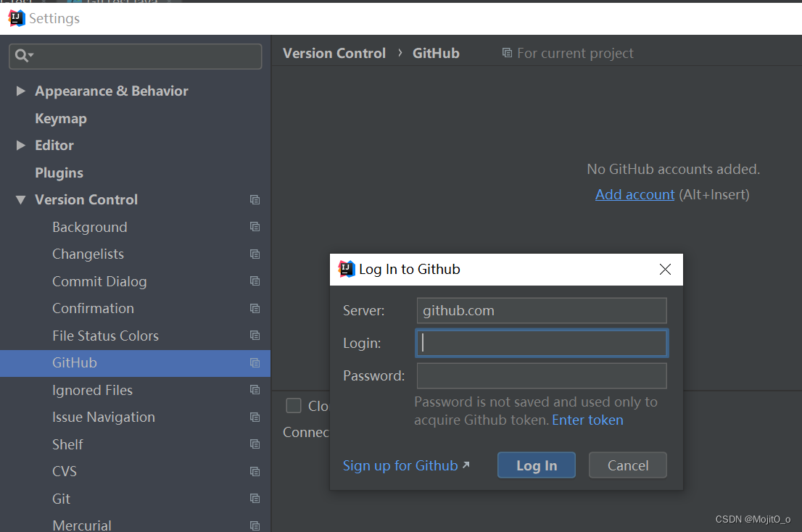
Task: Cancel the GitHub login dialog
Action: pos(627,465)
